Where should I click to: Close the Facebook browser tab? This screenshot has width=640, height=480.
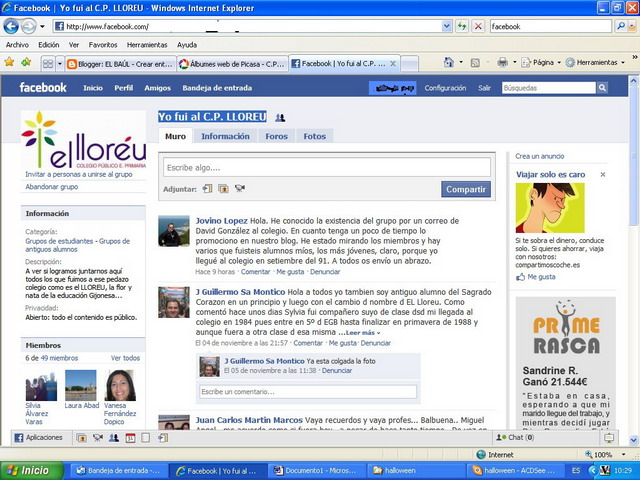pos(393,64)
